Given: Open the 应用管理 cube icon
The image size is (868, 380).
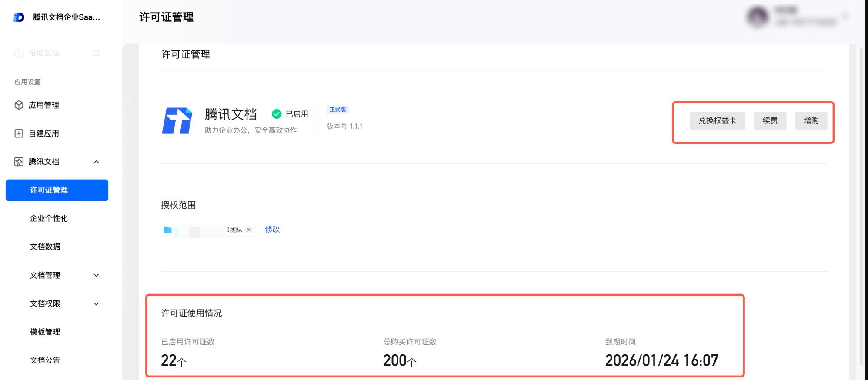Looking at the screenshot, I should pos(19,105).
